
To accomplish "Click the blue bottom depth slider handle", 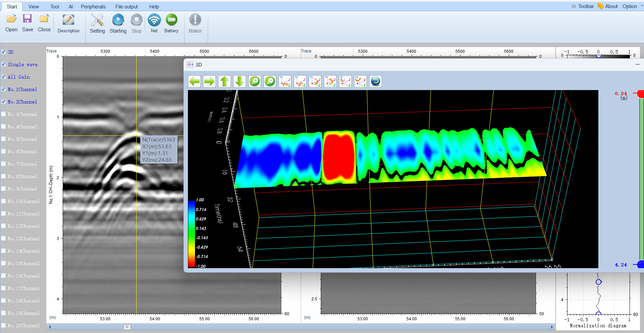I will point(640,264).
